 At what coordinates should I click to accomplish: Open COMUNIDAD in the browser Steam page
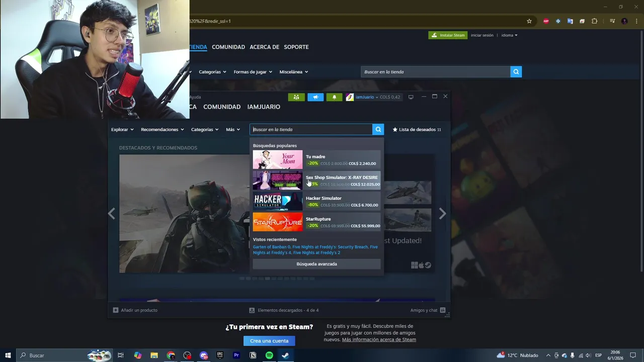[x=228, y=47]
